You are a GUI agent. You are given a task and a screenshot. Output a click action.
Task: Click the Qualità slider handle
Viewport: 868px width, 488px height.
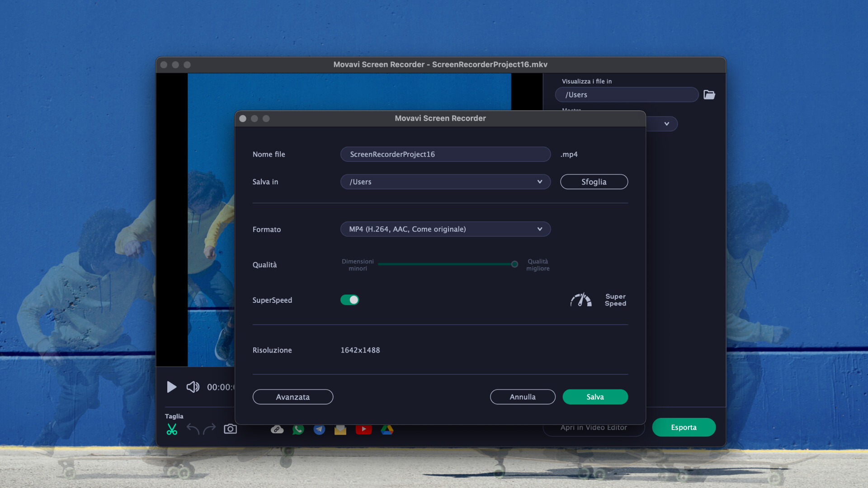click(x=514, y=264)
